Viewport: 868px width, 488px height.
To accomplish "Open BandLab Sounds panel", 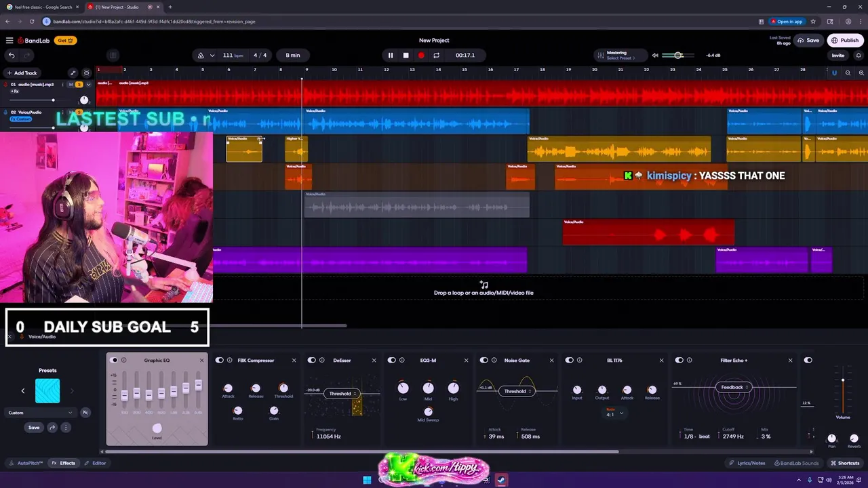I will point(796,463).
